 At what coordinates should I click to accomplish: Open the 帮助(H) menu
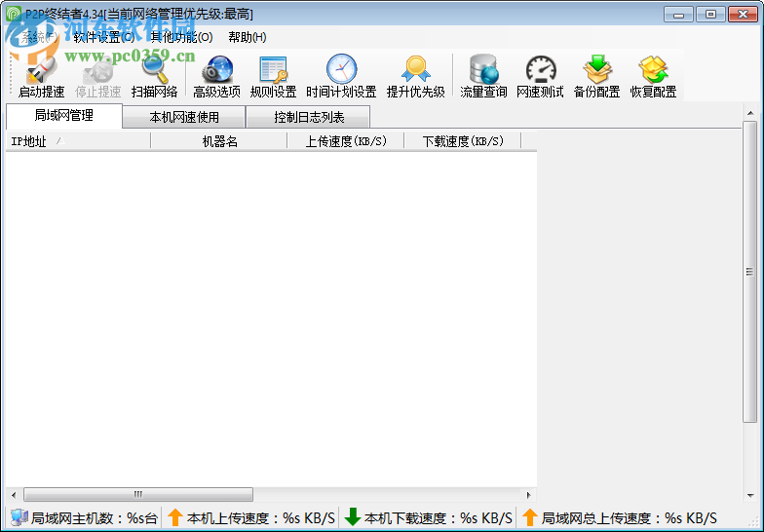pyautogui.click(x=248, y=37)
